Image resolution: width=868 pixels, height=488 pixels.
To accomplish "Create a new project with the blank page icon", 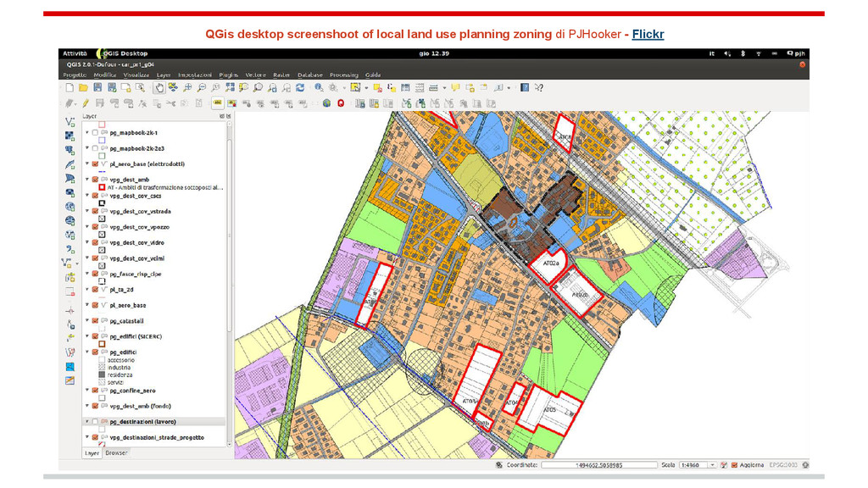I will (x=70, y=87).
